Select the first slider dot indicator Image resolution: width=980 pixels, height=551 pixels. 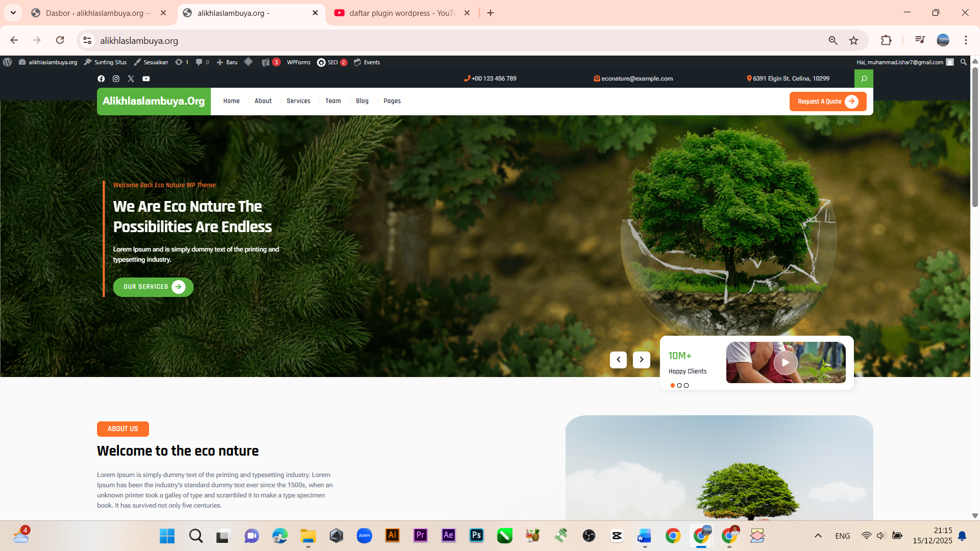pyautogui.click(x=673, y=386)
